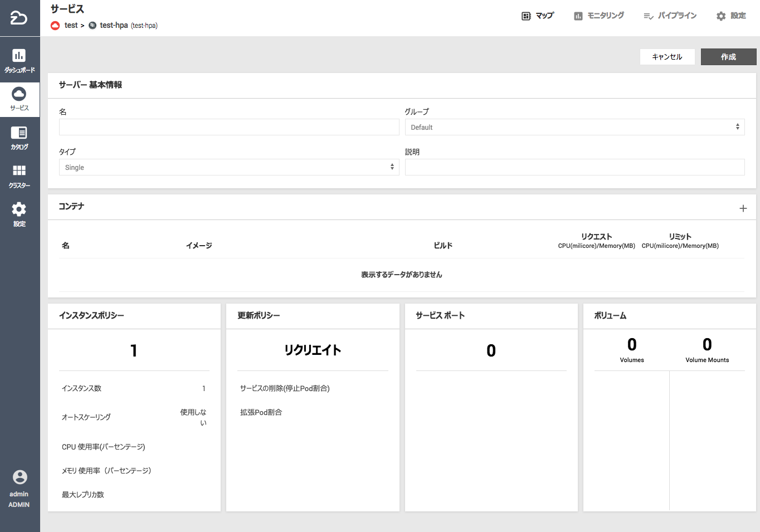
Task: Click the admin user avatar icon
Action: (20, 477)
